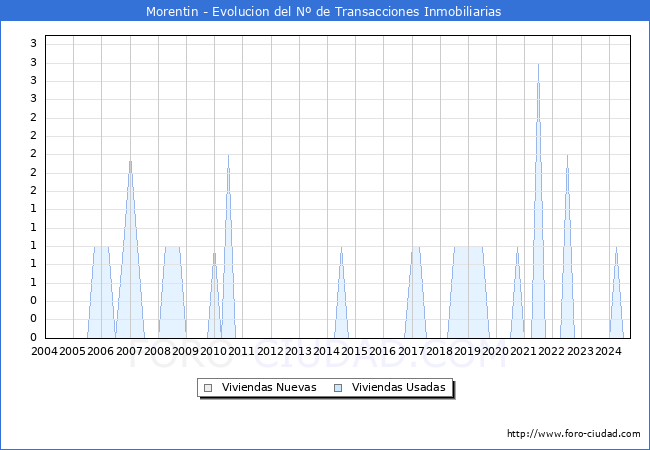
Task: Click the last peak in 2024
Action: [x=616, y=249]
